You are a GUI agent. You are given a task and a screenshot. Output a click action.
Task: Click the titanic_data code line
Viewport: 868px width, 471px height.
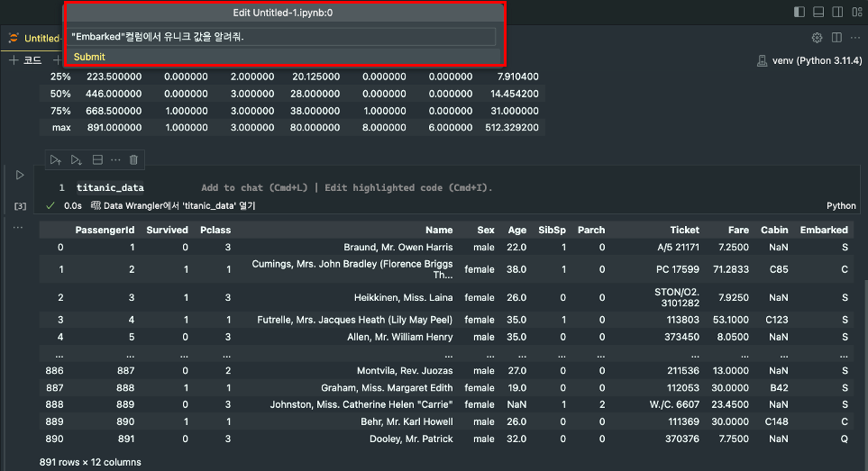pyautogui.click(x=110, y=187)
